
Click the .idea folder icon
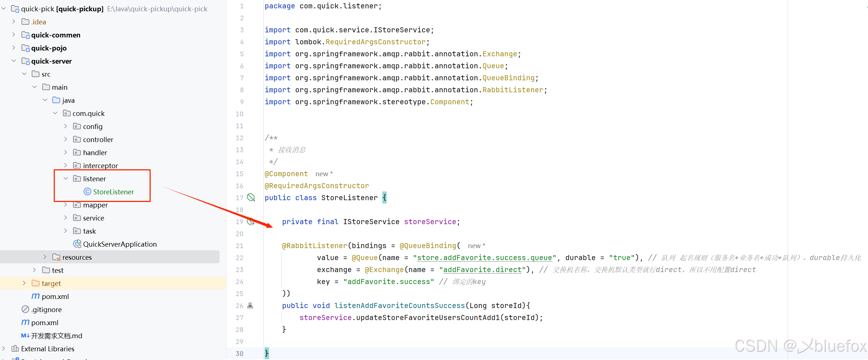[25, 22]
